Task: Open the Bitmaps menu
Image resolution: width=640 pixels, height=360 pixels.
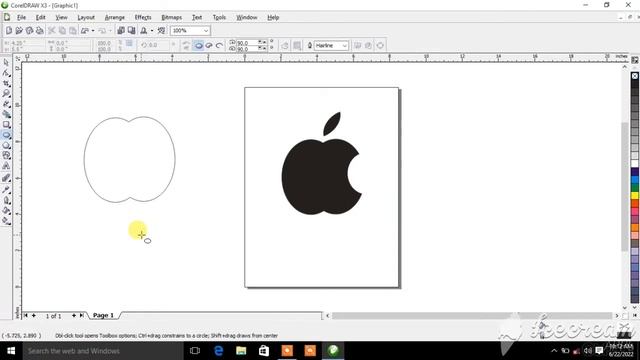Action: coord(171,18)
